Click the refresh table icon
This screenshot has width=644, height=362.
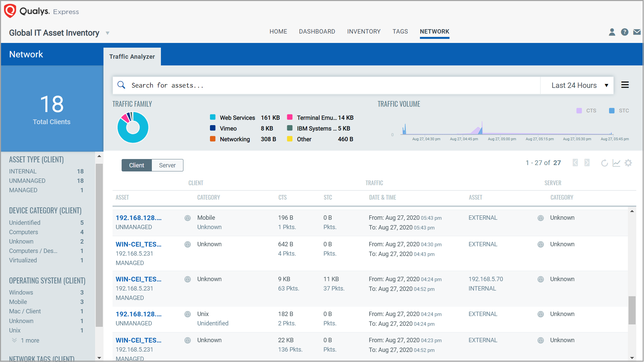coord(604,163)
